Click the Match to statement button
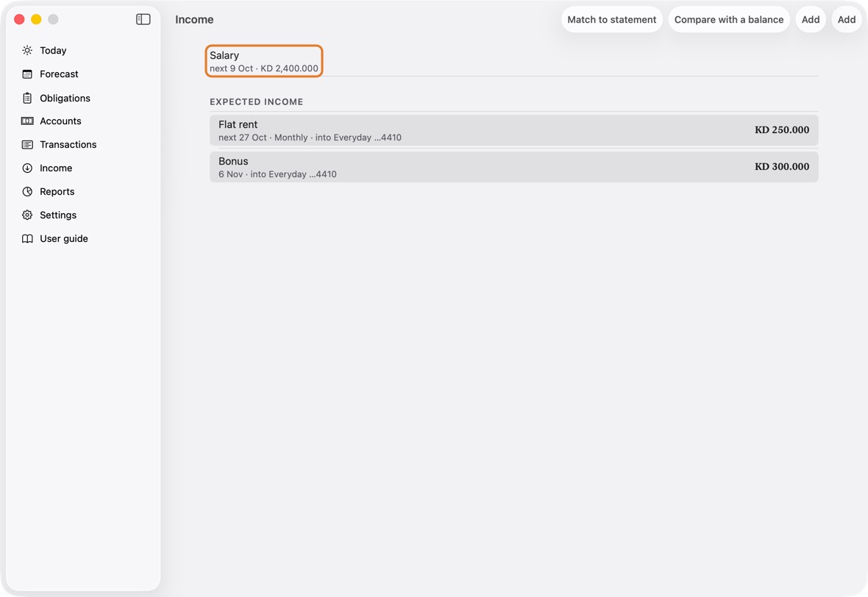The image size is (868, 597). coord(612,19)
